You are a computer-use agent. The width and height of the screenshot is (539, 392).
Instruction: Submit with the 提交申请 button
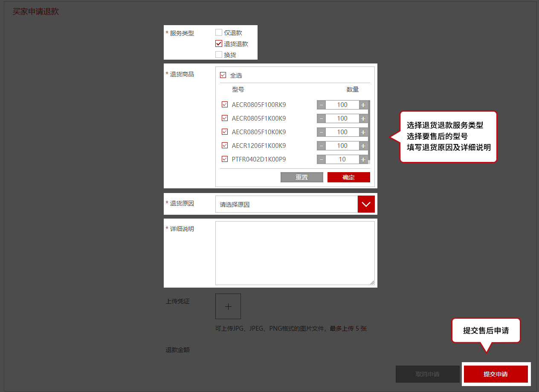point(496,374)
